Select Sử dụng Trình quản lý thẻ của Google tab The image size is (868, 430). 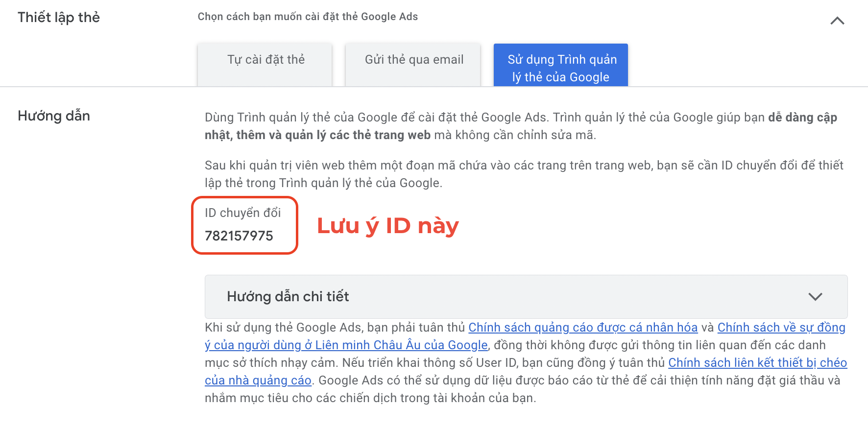tap(561, 65)
